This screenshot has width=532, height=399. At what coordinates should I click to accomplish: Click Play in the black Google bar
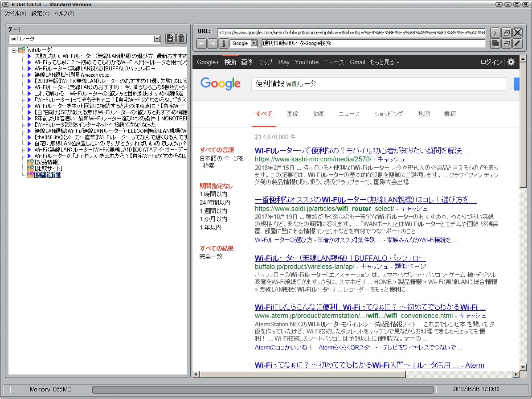[x=284, y=62]
